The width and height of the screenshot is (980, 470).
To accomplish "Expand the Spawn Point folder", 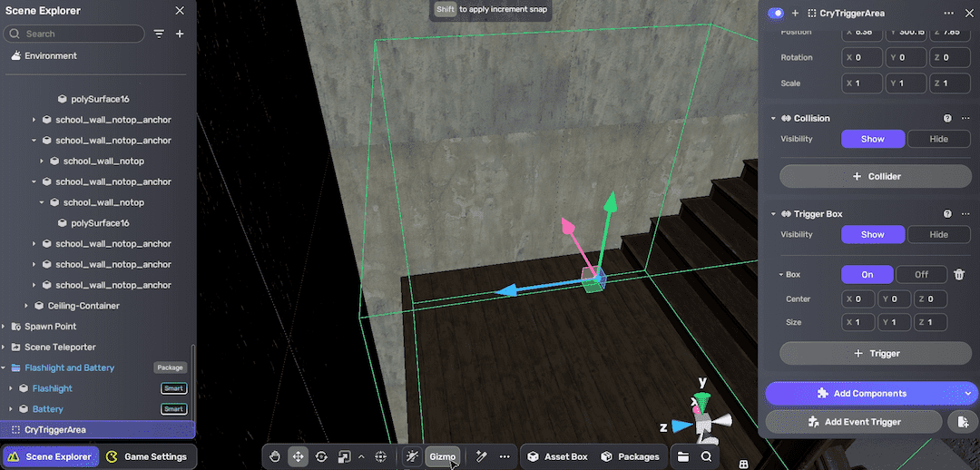I will pos(3,327).
